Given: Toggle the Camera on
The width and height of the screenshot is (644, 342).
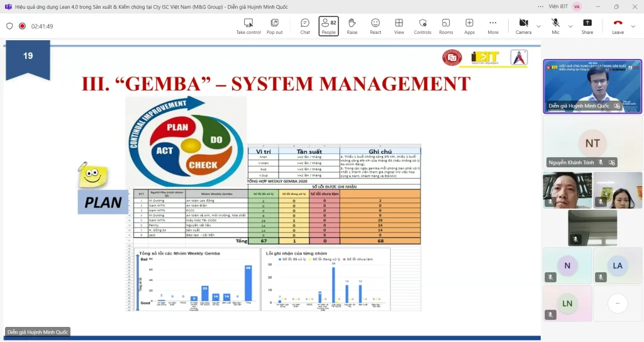Looking at the screenshot, I should (523, 26).
